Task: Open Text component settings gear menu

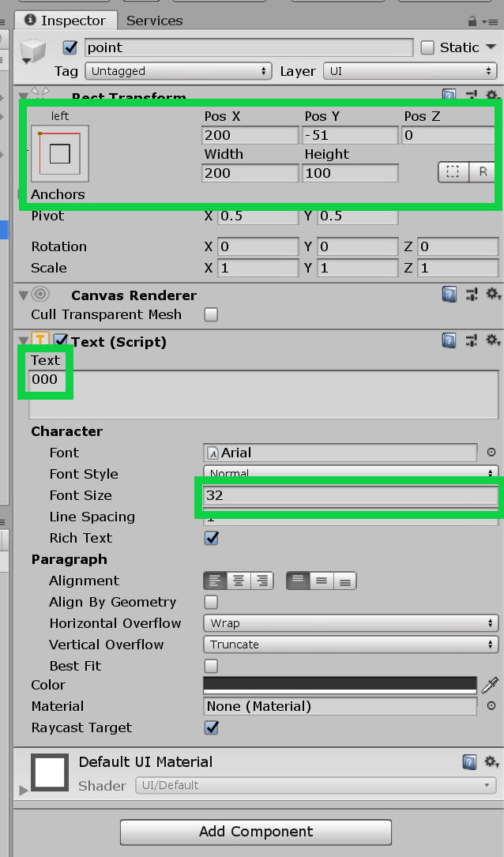Action: pos(493,340)
